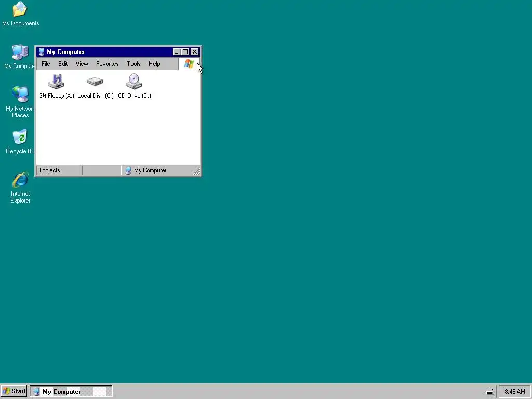
Task: Select the Local Disk (C:) drive icon
Action: 95,82
